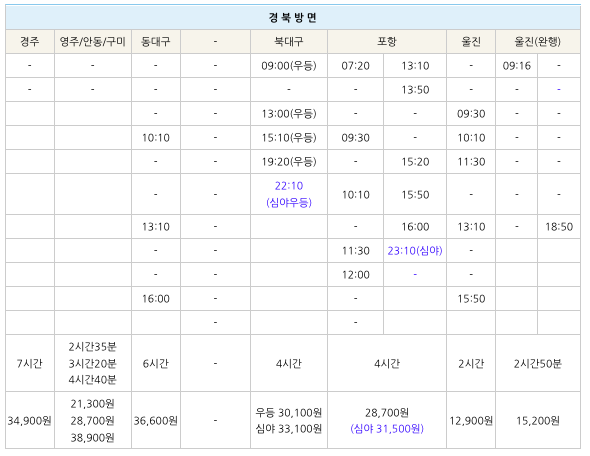The height and width of the screenshot is (456, 590).
Task: Select the 07:20 포항 departure time
Action: (355, 66)
